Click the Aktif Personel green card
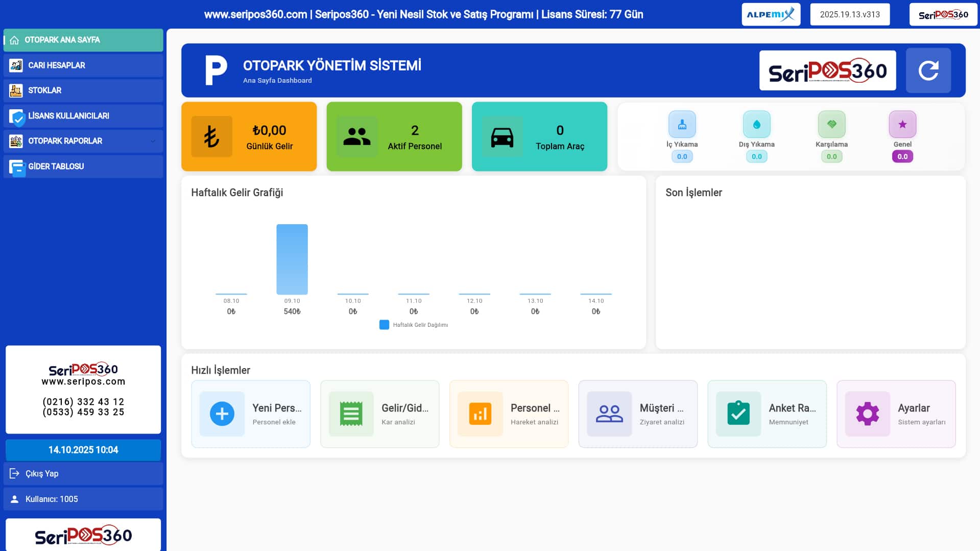Image resolution: width=980 pixels, height=551 pixels. [x=394, y=136]
